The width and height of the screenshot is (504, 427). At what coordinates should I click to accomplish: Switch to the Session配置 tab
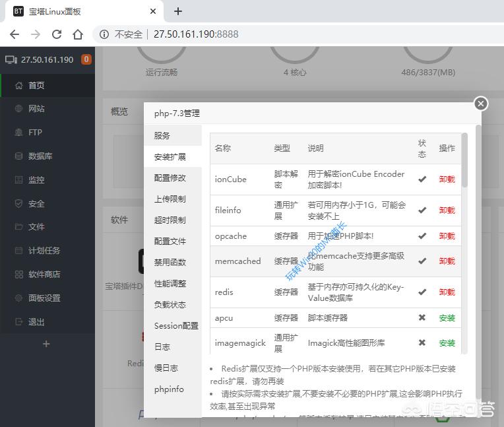(x=173, y=326)
